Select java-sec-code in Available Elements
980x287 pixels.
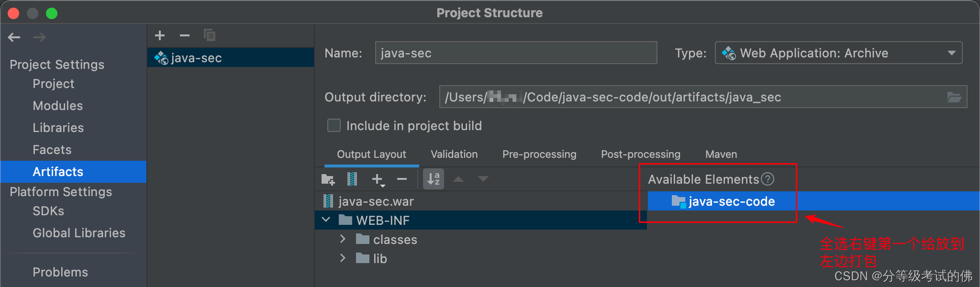point(731,201)
